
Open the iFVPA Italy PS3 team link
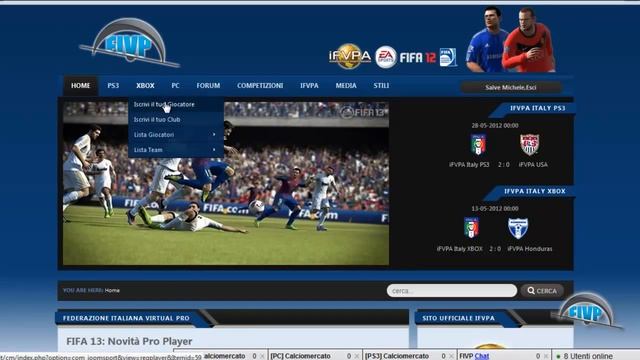tap(469, 164)
